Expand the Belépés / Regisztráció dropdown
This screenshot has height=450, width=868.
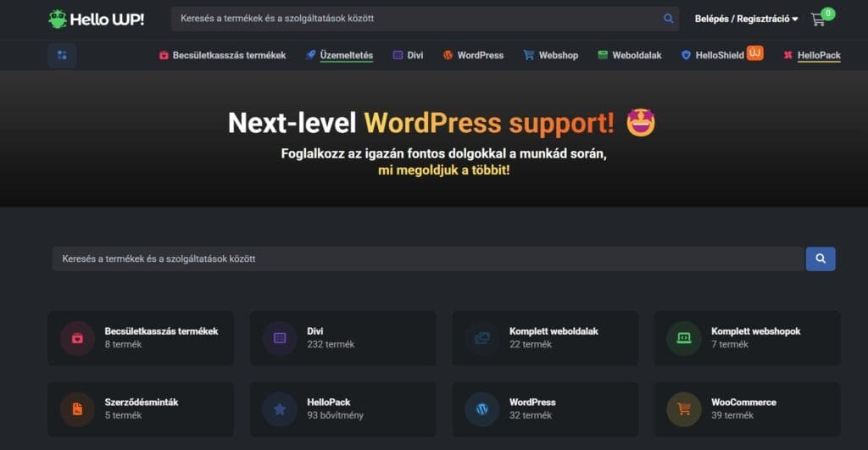pos(746,19)
